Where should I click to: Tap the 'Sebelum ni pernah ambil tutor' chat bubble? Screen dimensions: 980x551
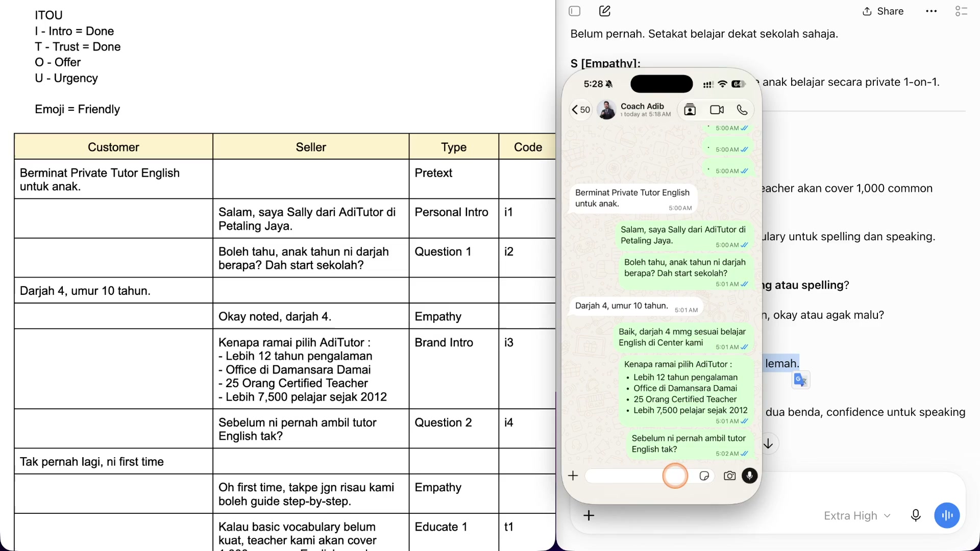pyautogui.click(x=689, y=444)
